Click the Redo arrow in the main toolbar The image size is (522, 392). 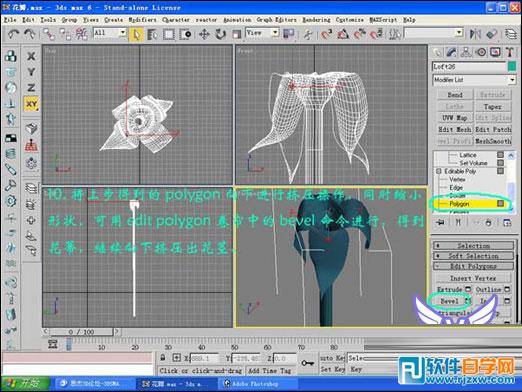(x=29, y=34)
